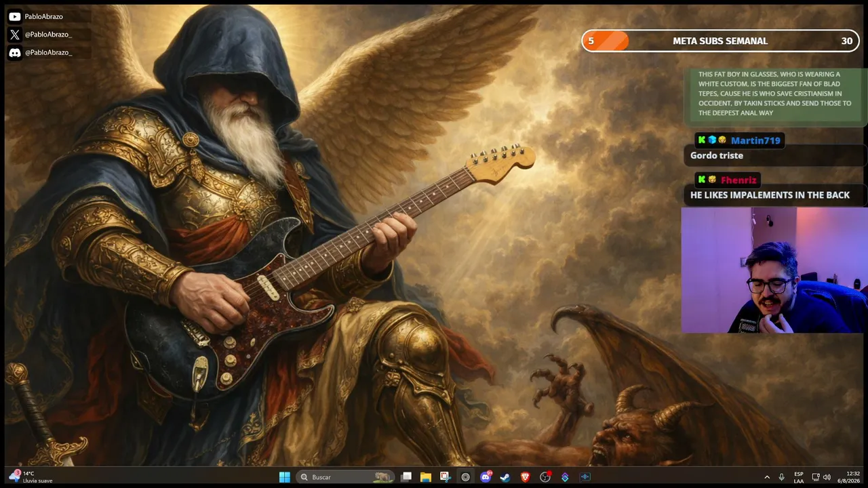Open the sound-wave chat app in taskbar
The image size is (868, 488).
coord(585,477)
